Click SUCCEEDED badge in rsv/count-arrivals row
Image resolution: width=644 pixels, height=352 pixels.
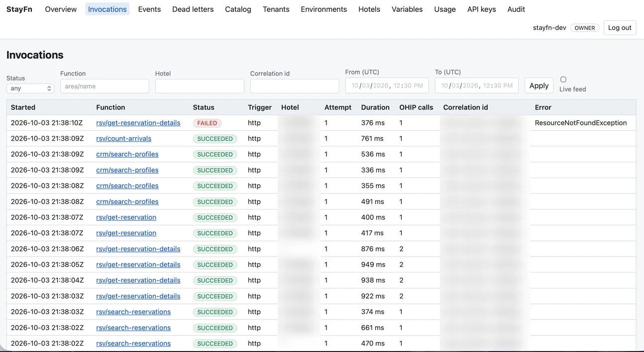(x=215, y=139)
